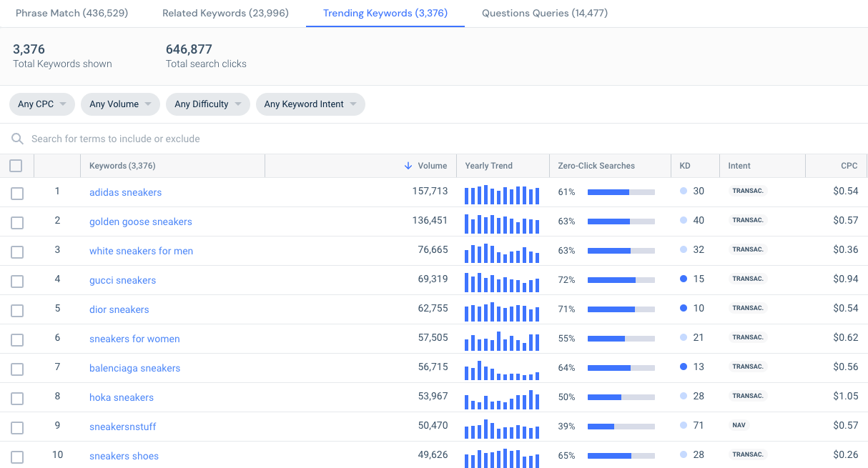Click the KD dot indicator for dior sneakers
The image size is (868, 468).
pos(684,307)
